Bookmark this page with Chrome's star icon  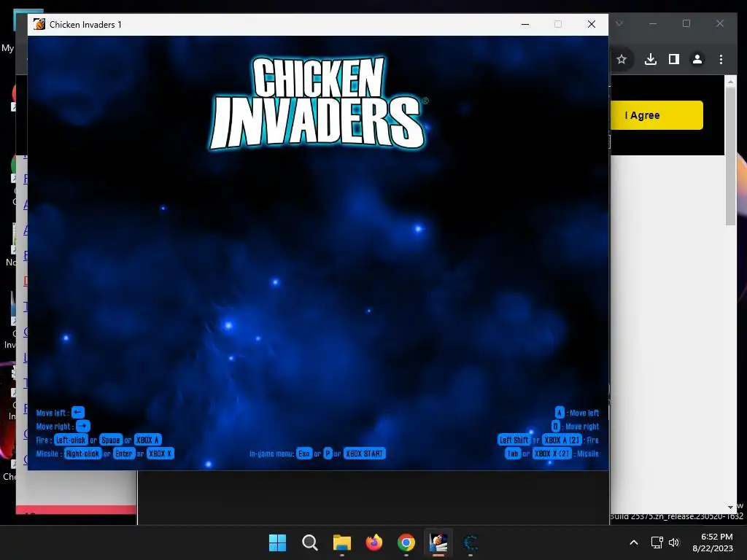(x=622, y=60)
